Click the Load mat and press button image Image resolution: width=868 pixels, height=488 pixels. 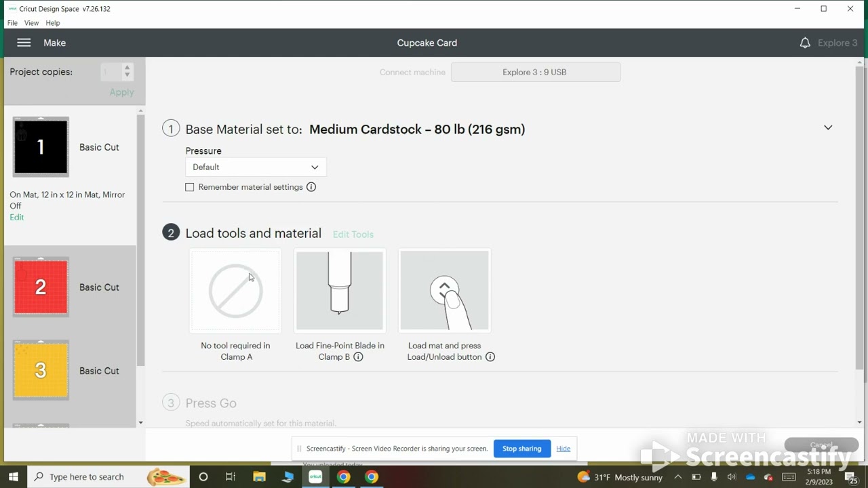click(444, 291)
